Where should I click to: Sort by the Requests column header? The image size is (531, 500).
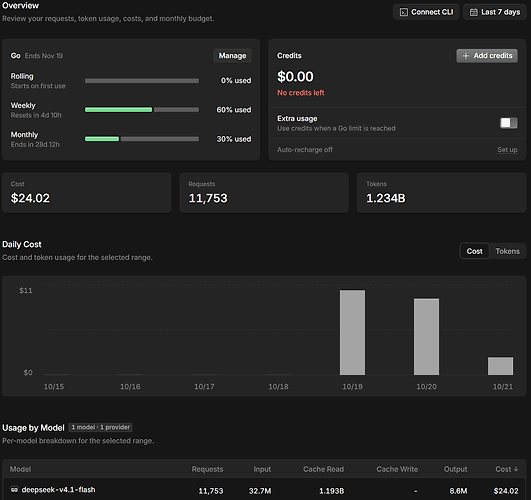click(x=207, y=469)
